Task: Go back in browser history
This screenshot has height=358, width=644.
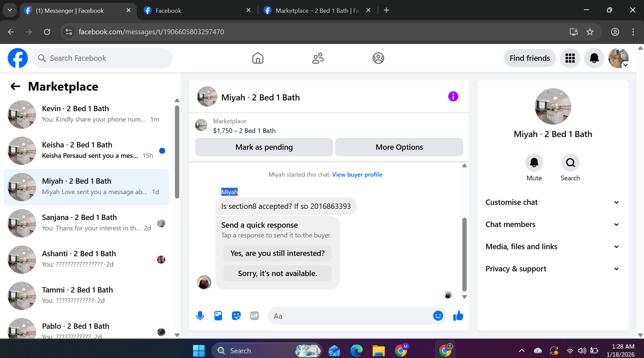Action: click(11, 32)
